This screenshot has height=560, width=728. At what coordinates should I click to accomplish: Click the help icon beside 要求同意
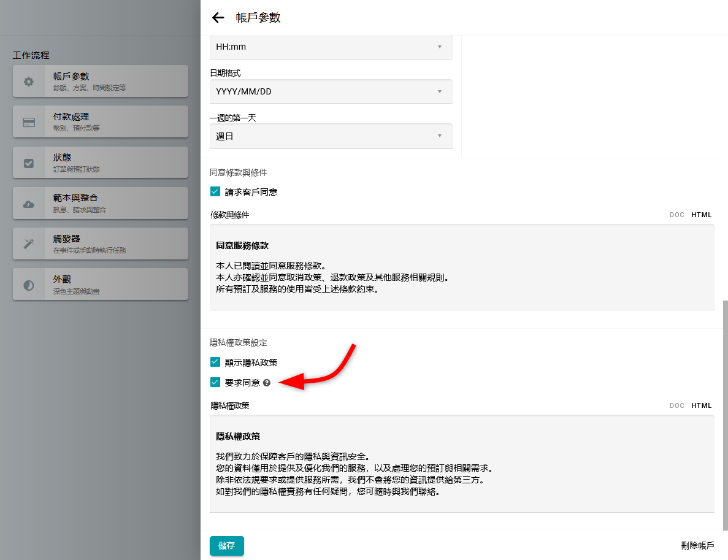(x=267, y=383)
